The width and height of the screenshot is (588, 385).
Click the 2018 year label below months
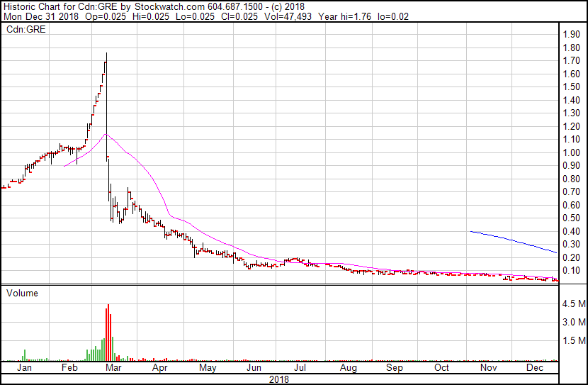pyautogui.click(x=279, y=379)
